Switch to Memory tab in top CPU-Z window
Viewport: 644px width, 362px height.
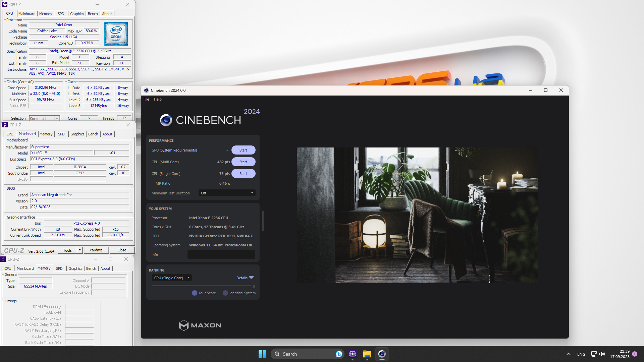point(46,14)
